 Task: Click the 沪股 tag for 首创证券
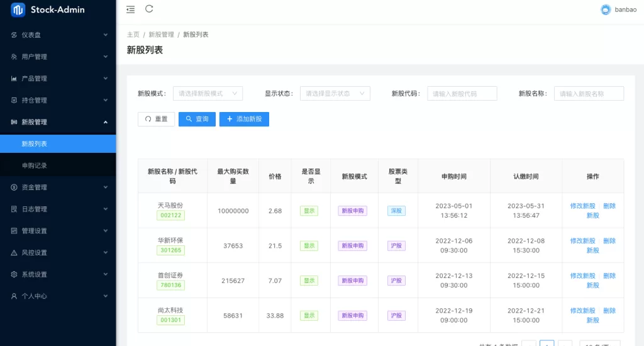pos(396,281)
